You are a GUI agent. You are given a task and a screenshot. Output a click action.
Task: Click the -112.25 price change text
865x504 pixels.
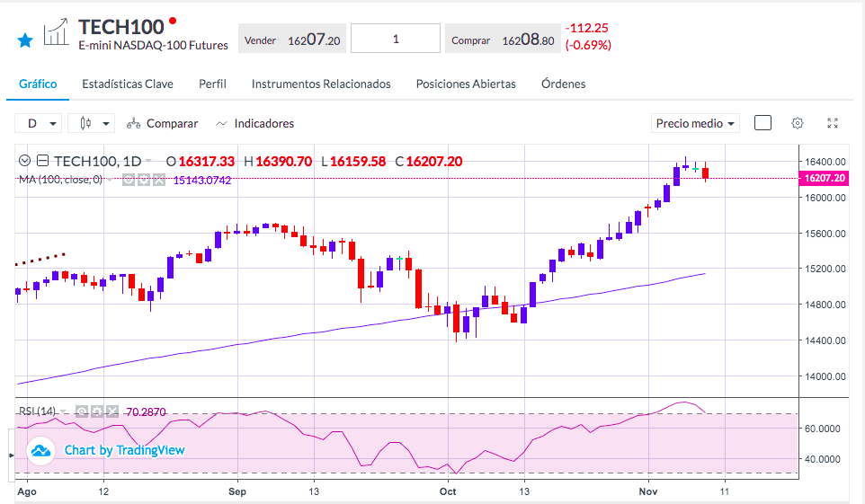pos(586,28)
